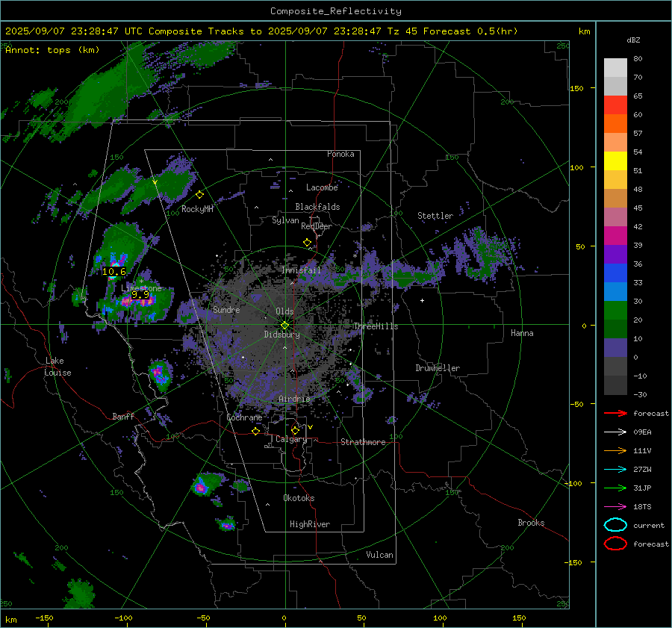Click the Okotoks city label
This screenshot has height=628, width=672.
pyautogui.click(x=299, y=498)
